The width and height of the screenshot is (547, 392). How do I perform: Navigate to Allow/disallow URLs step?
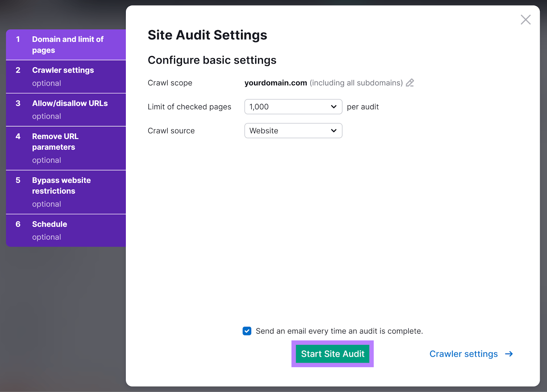click(x=66, y=109)
